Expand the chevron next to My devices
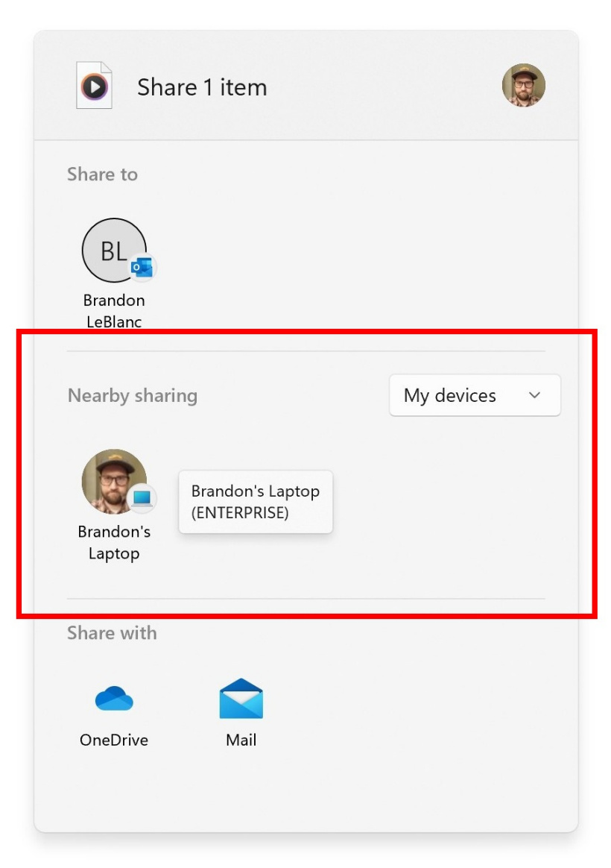 pyautogui.click(x=534, y=396)
